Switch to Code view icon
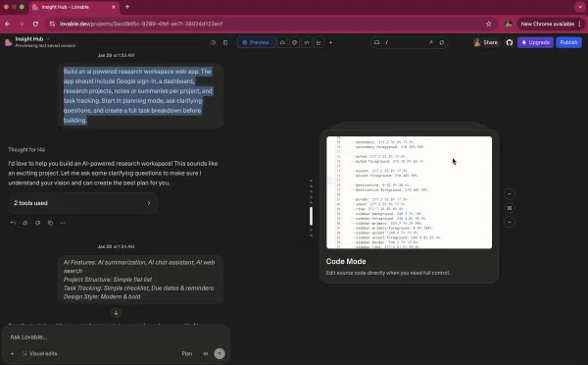The width and height of the screenshot is (588, 365). (307, 42)
